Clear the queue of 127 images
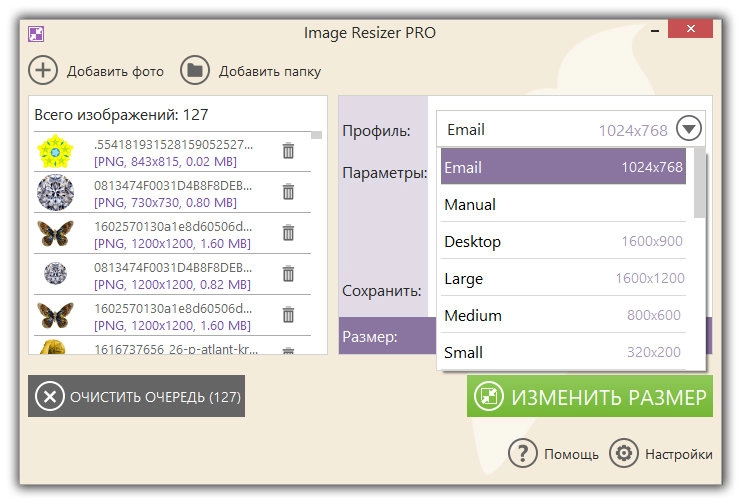Screen dimensions: 742x504 136,396
